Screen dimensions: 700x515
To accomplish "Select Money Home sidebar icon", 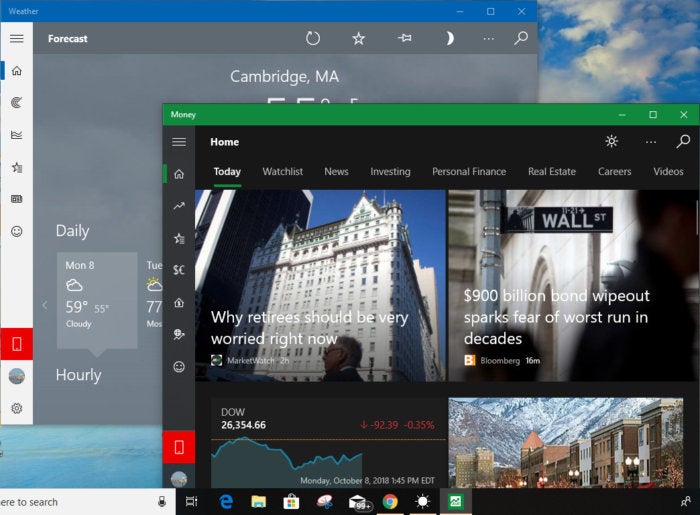I will (179, 174).
